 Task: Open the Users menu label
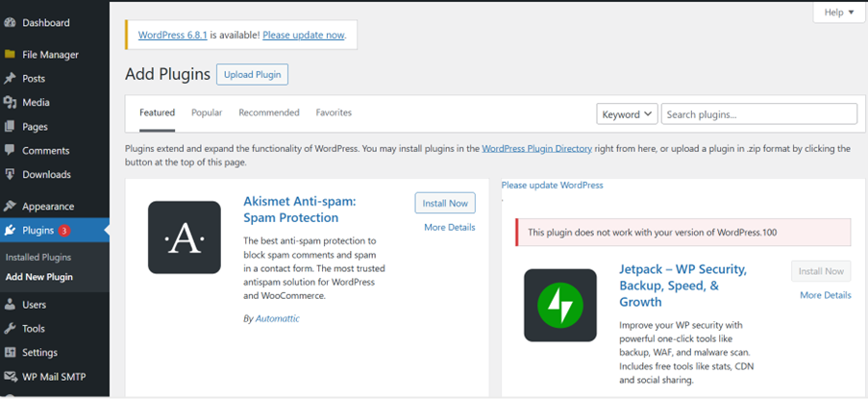[x=35, y=305]
